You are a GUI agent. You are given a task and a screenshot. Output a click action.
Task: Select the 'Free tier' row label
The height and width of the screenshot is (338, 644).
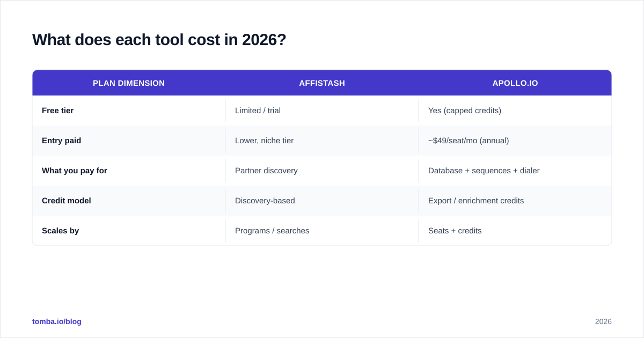(58, 111)
